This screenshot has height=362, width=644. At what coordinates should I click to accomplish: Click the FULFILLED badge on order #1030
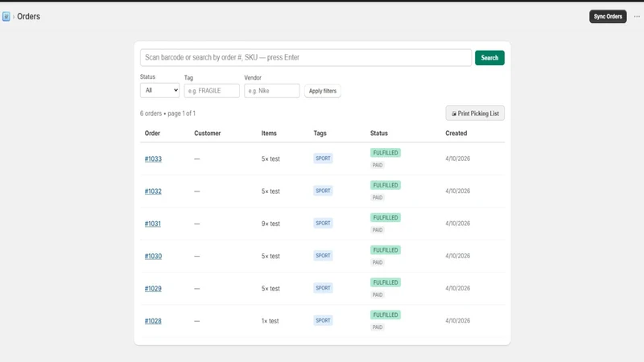point(386,250)
